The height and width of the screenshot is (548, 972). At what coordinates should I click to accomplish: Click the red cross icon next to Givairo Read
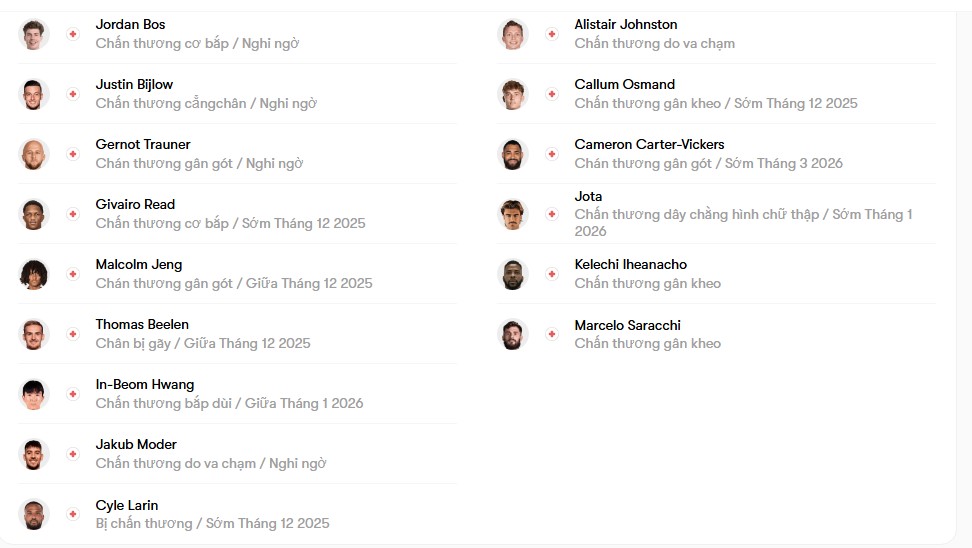click(72, 214)
